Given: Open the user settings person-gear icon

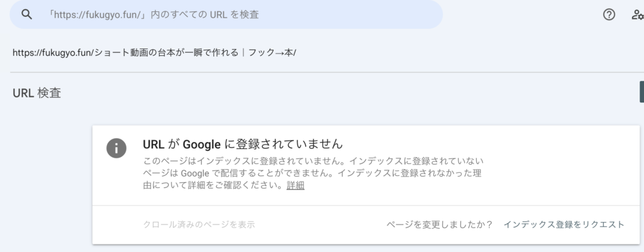Looking at the screenshot, I should pyautogui.click(x=636, y=15).
